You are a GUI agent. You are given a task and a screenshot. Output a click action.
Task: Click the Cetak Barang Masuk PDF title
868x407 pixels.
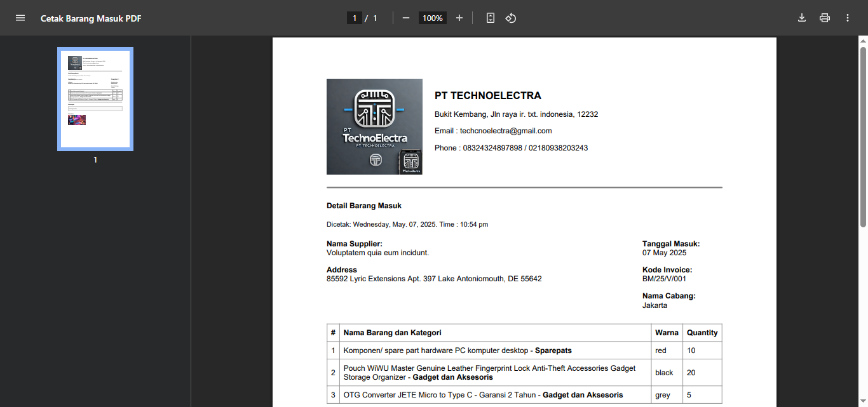click(91, 18)
